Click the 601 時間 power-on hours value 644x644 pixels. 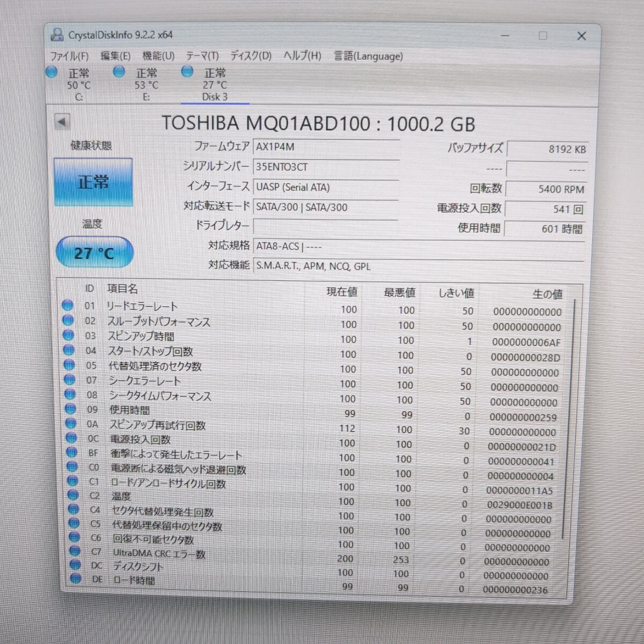(544, 229)
